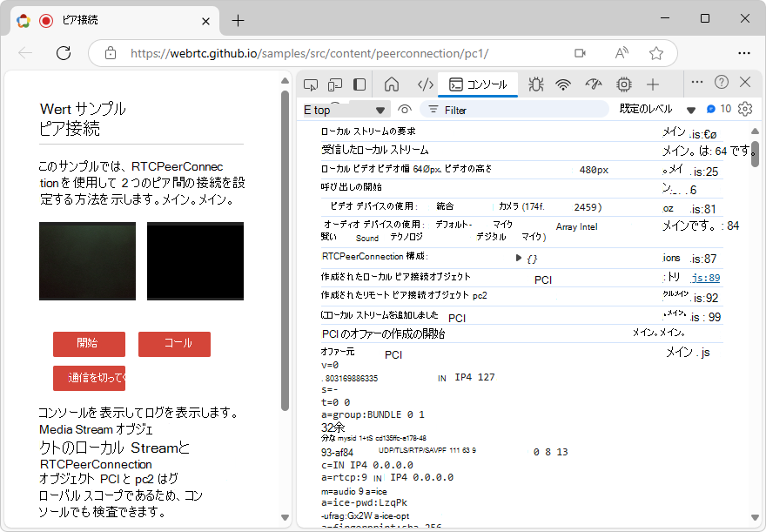Click the コール button
The width and height of the screenshot is (766, 532).
174,344
